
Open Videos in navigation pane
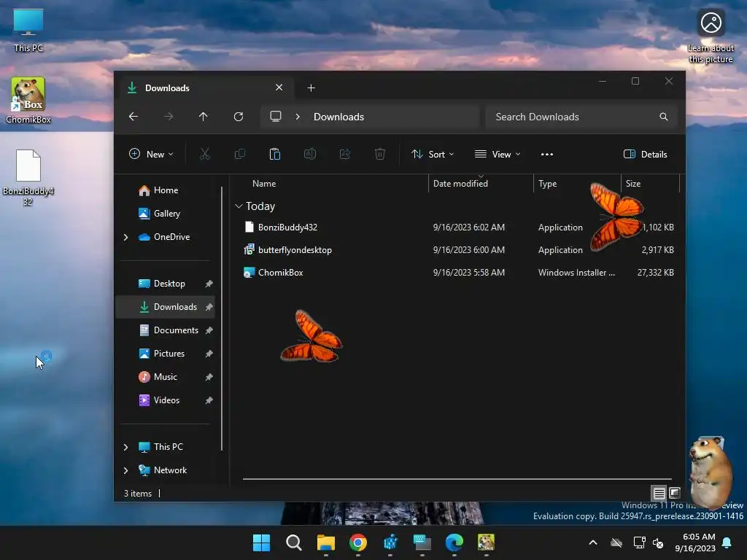coord(166,400)
